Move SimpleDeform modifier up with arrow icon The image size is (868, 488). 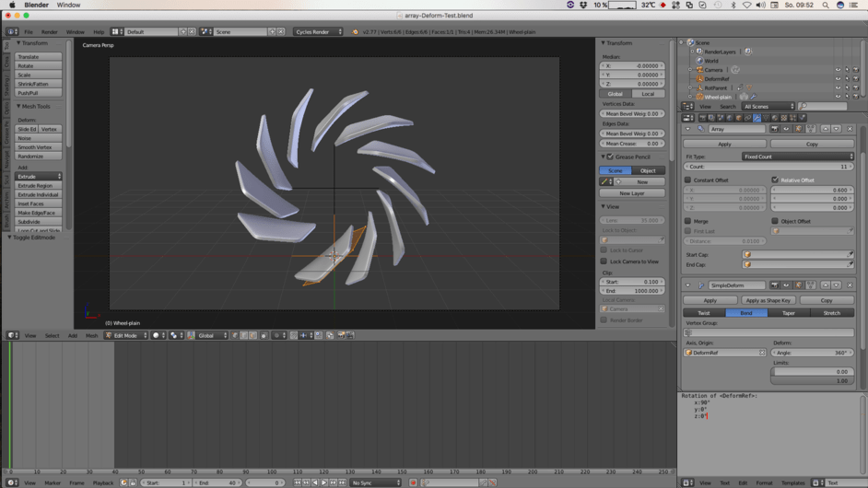click(x=825, y=285)
